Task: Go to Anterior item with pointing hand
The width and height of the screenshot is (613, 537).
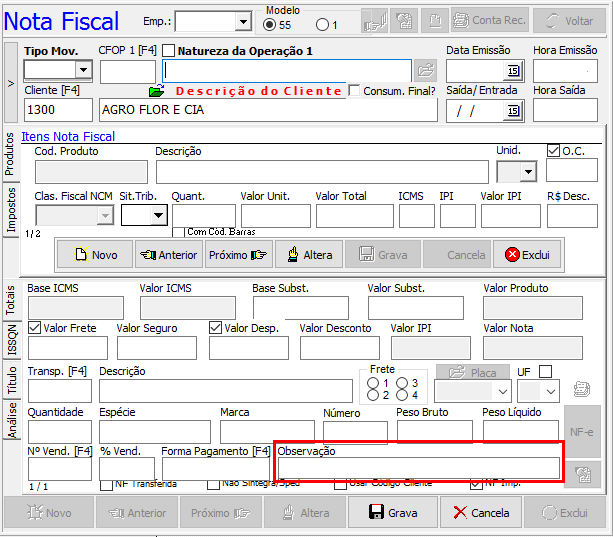Action: pos(168,255)
